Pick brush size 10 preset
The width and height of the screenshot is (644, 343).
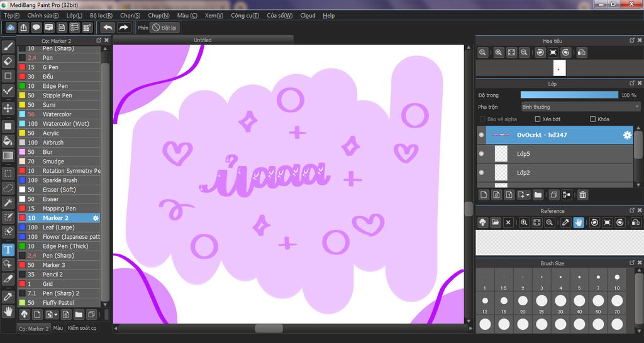click(617, 280)
